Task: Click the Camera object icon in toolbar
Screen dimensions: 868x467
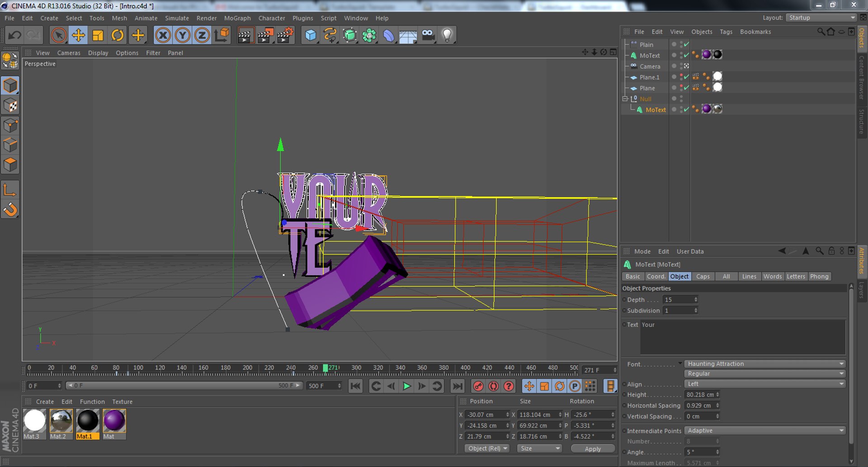Action: click(428, 35)
